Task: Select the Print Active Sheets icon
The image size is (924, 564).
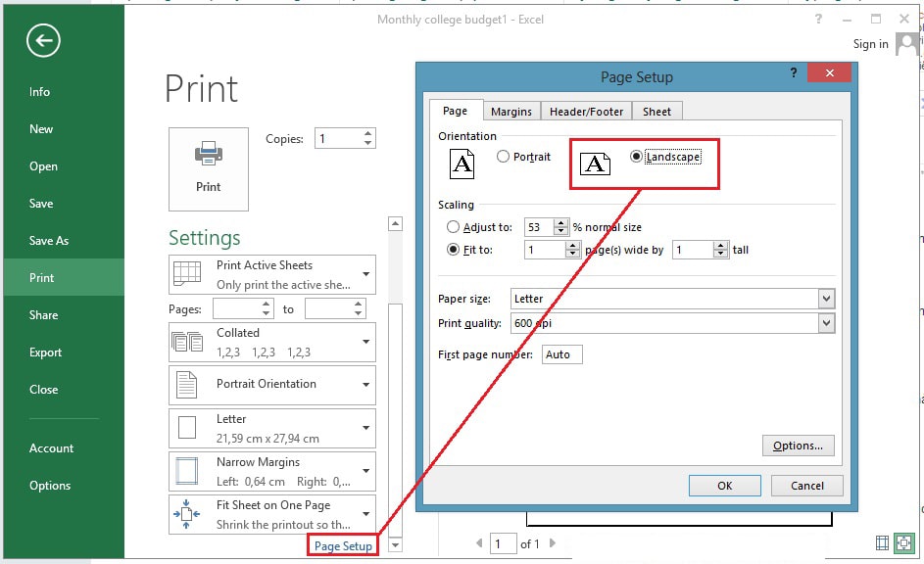Action: [188, 274]
